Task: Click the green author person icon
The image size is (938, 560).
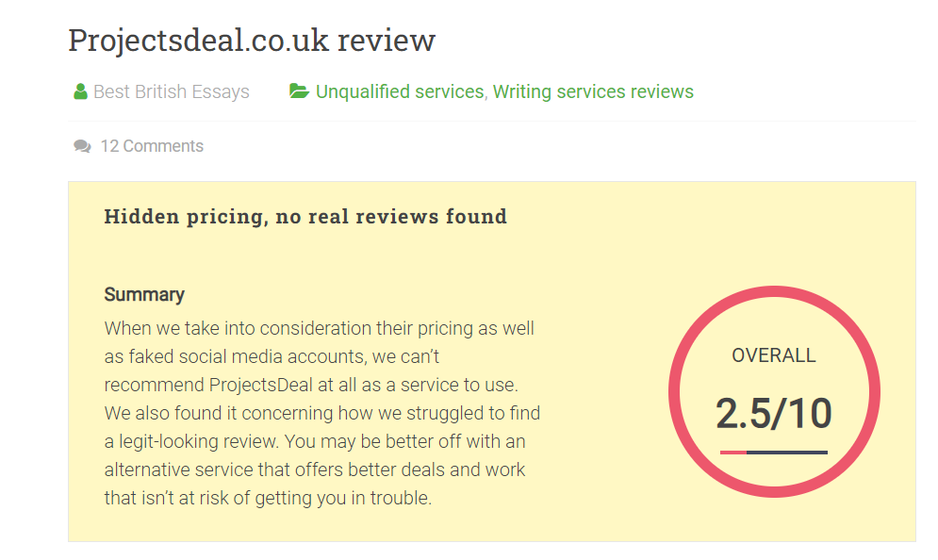Action: (80, 91)
